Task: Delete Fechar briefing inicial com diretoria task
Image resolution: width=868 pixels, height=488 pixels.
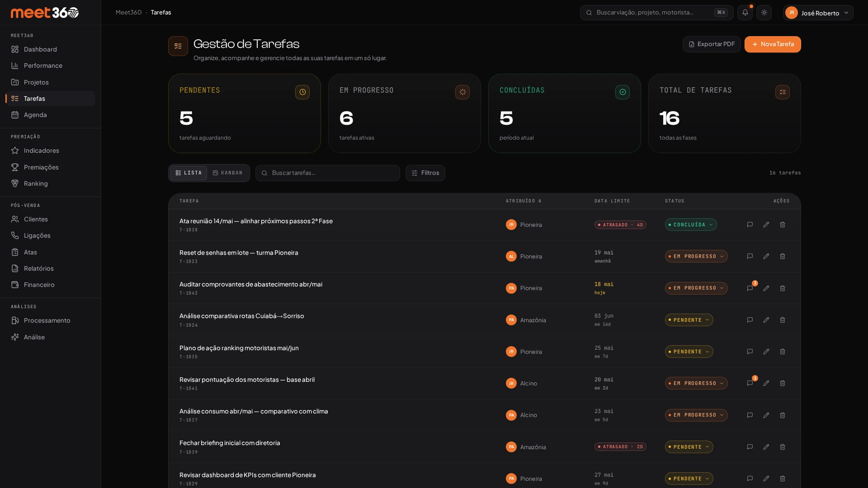Action: 783,447
